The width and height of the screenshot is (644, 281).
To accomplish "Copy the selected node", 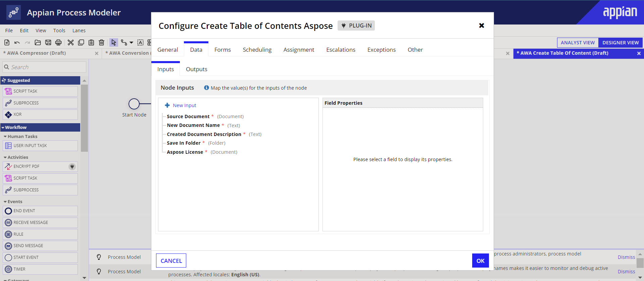I will [81, 43].
